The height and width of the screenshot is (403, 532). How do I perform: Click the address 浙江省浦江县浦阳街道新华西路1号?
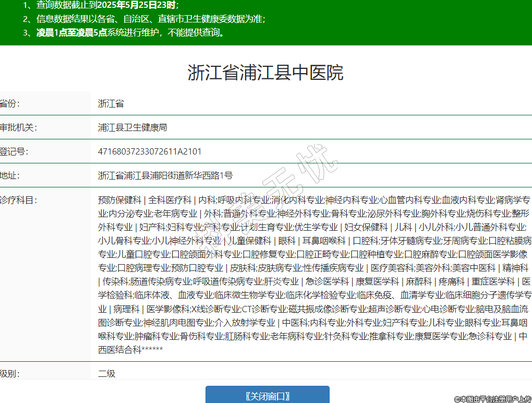click(x=165, y=175)
